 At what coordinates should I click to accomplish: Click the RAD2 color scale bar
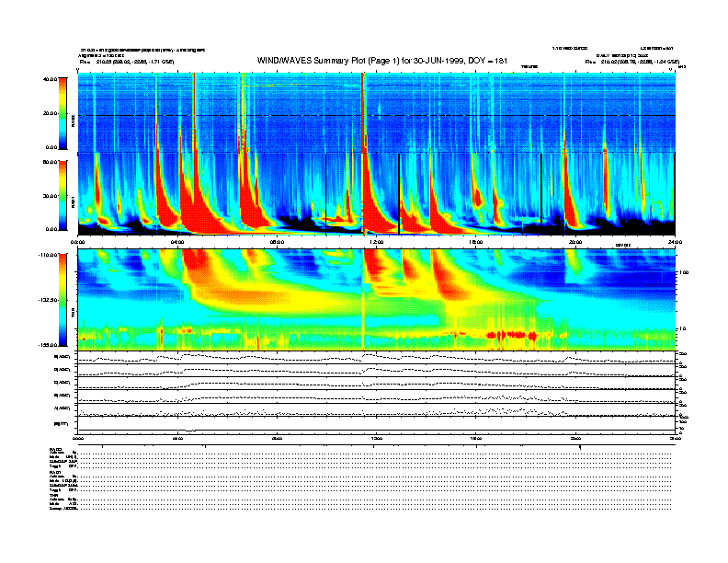pos(63,113)
